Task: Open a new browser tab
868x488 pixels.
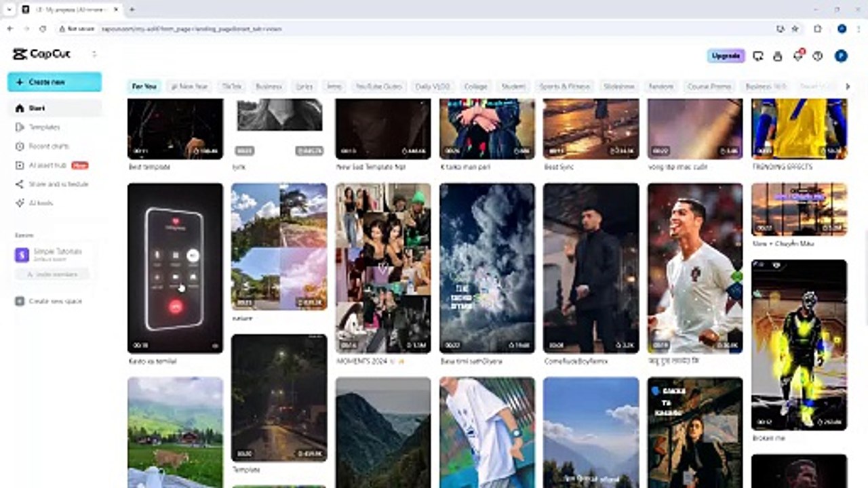Action: click(132, 9)
